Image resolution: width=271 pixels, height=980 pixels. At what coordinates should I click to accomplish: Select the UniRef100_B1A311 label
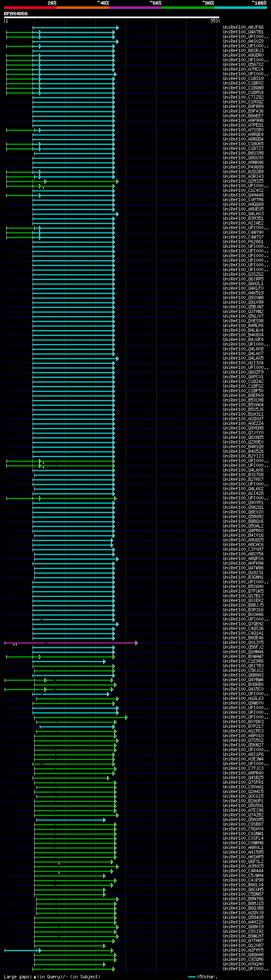(243, 414)
